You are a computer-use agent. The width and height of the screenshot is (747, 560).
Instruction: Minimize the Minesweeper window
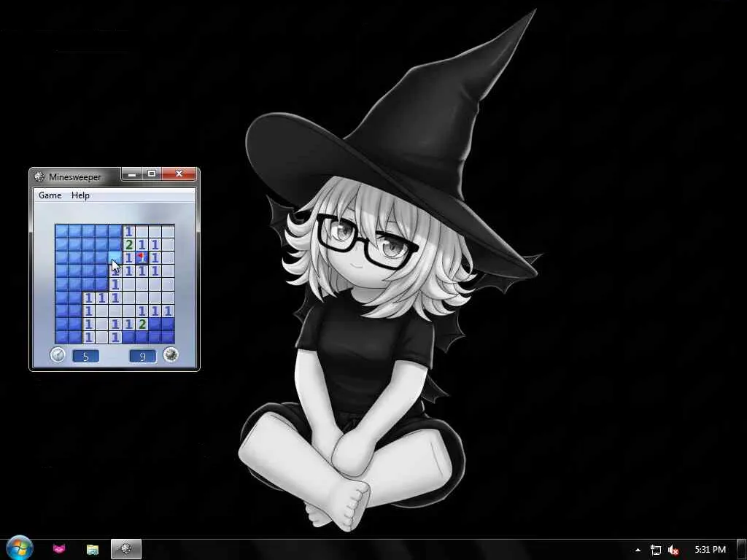132,174
